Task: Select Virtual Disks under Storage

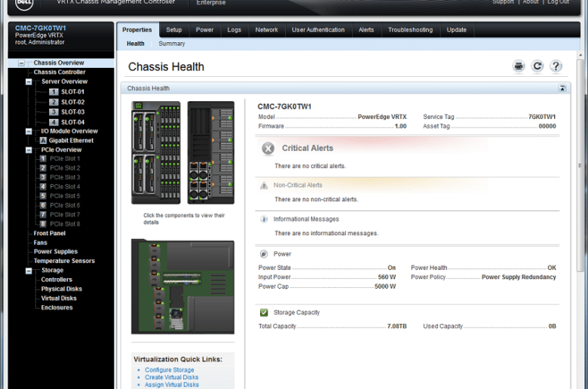Action: (x=59, y=299)
